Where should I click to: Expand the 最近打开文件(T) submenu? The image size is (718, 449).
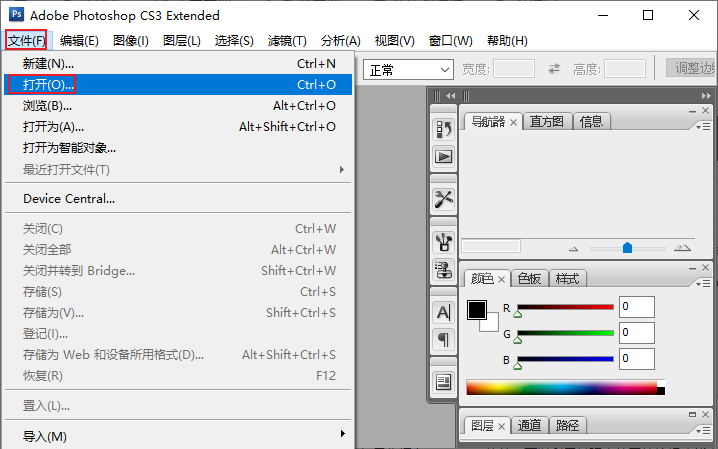pos(178,170)
